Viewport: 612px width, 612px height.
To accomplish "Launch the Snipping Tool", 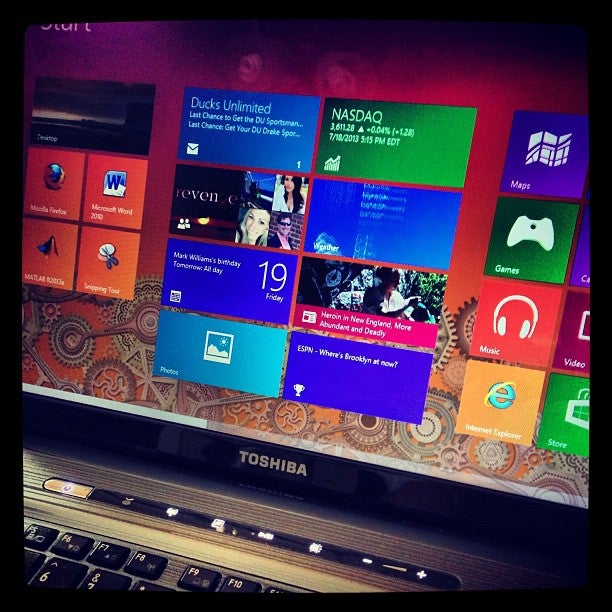I will (x=108, y=262).
